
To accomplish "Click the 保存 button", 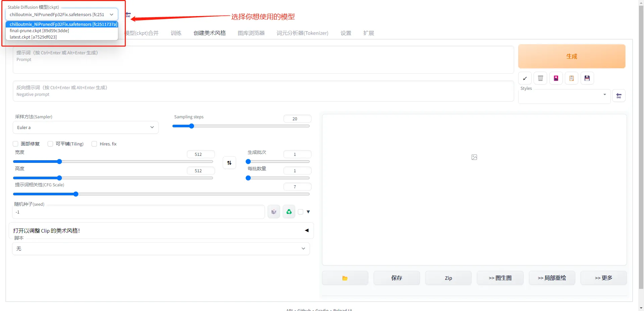I will (397, 278).
